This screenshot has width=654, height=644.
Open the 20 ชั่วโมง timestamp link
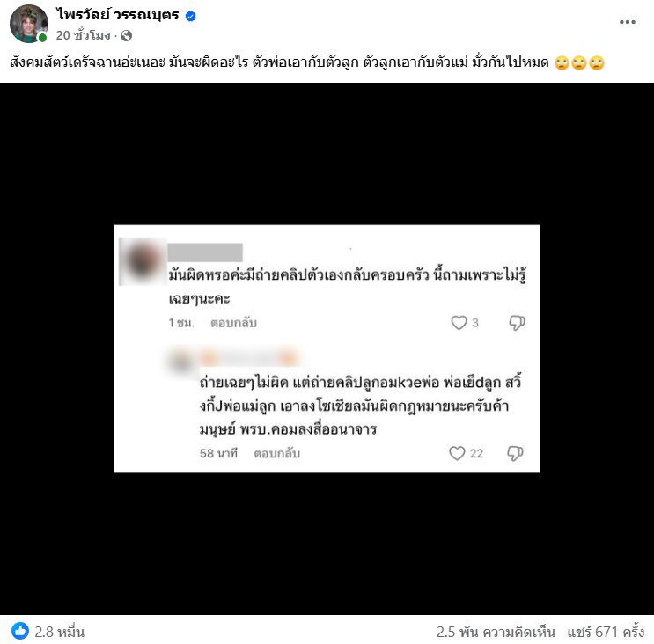(83, 35)
